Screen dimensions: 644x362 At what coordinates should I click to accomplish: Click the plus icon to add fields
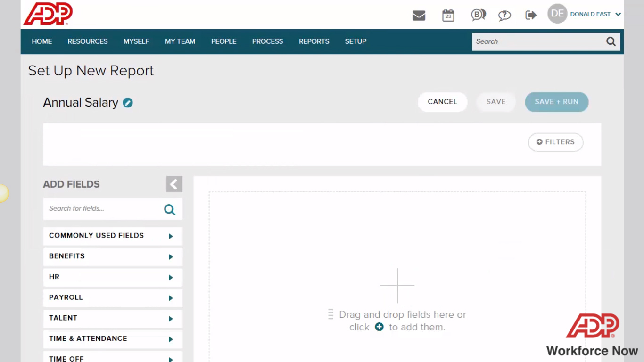point(379,327)
